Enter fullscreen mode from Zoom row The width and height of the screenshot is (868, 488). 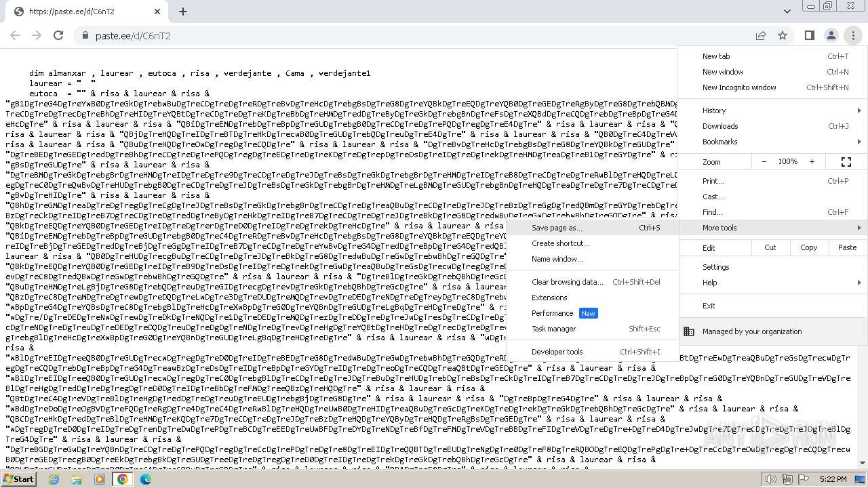pos(846,162)
